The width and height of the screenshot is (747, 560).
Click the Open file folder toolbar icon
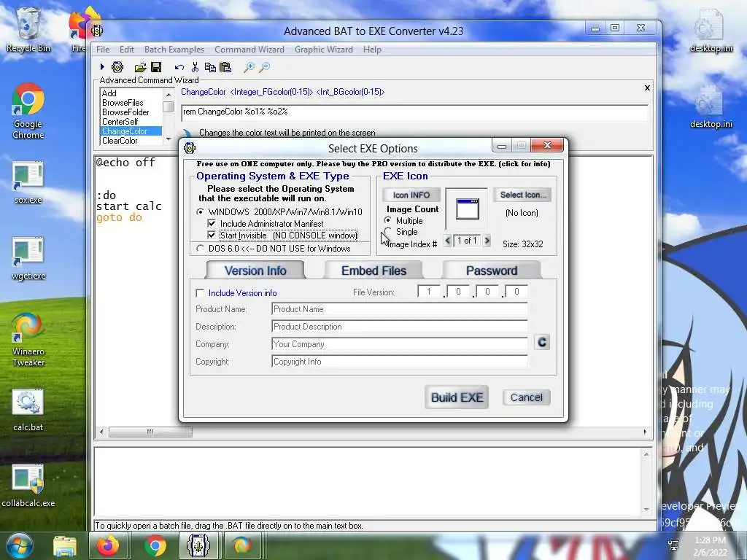click(x=140, y=67)
